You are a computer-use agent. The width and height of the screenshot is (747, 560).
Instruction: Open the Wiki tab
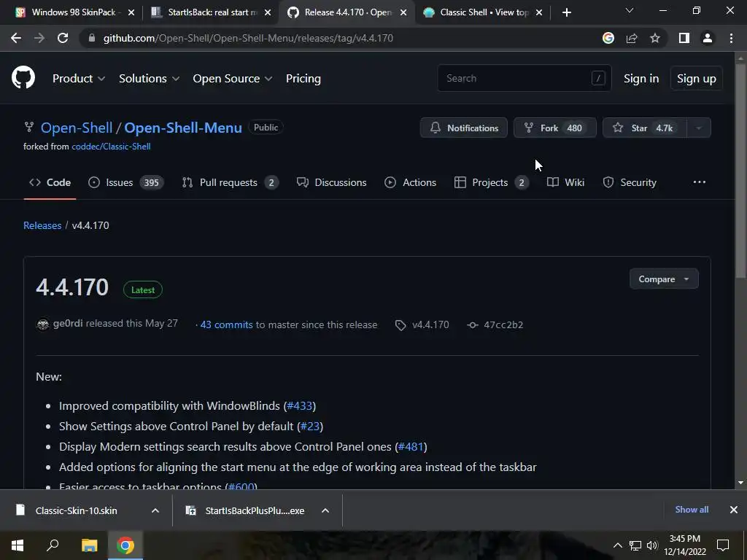point(565,183)
